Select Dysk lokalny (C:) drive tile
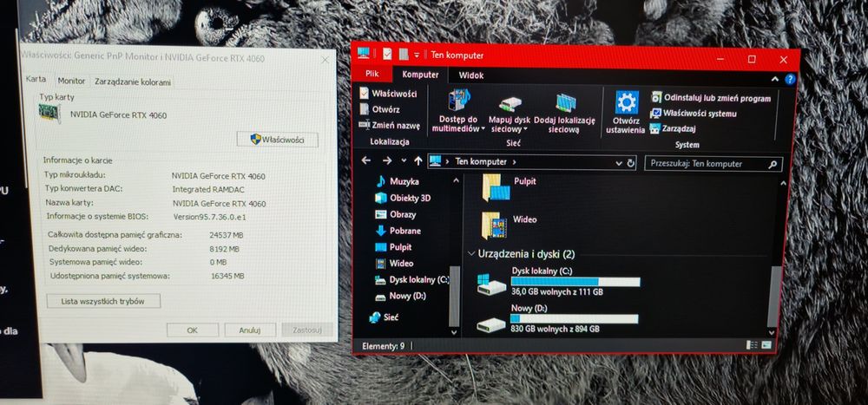The image size is (868, 405). (558, 281)
